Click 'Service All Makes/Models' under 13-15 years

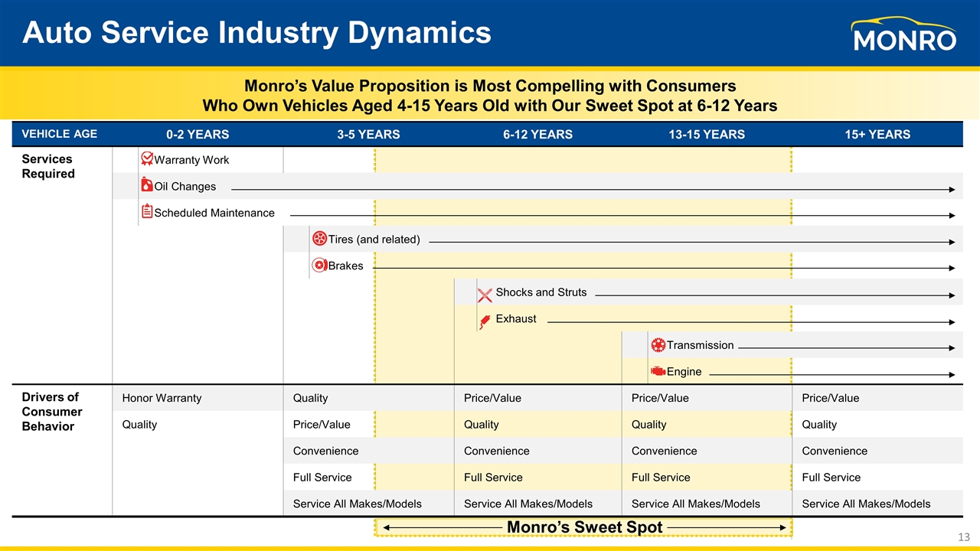pyautogui.click(x=696, y=504)
